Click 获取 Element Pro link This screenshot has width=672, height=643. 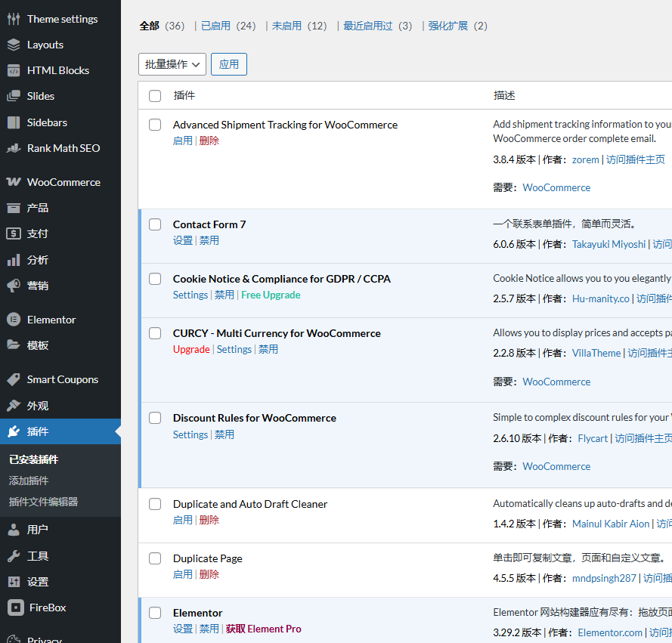click(264, 629)
